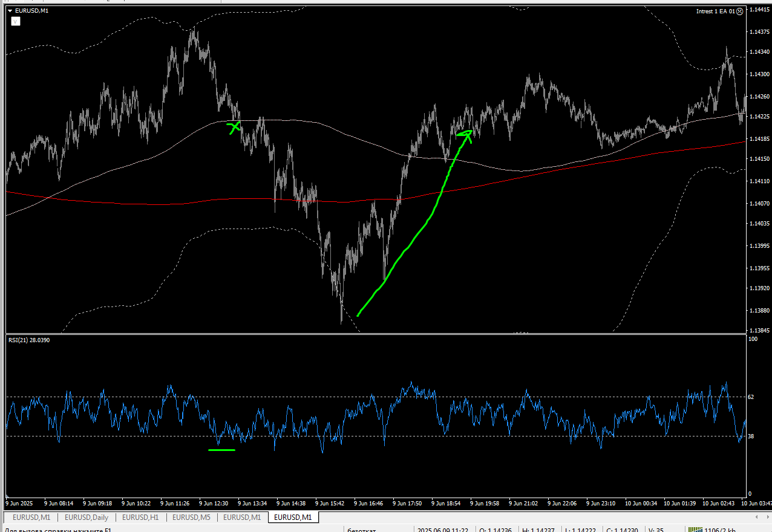
Task: Click the 9 Jun 21:02 time label
Action: [523, 503]
